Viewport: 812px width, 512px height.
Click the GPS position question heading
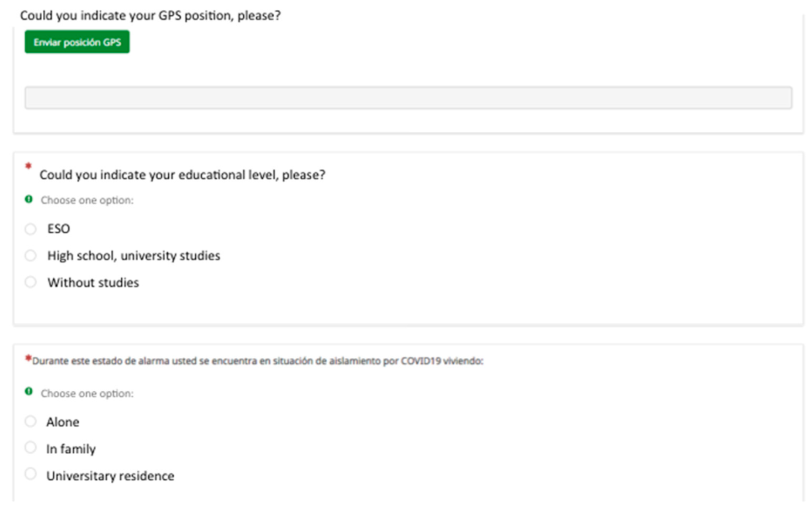click(150, 15)
